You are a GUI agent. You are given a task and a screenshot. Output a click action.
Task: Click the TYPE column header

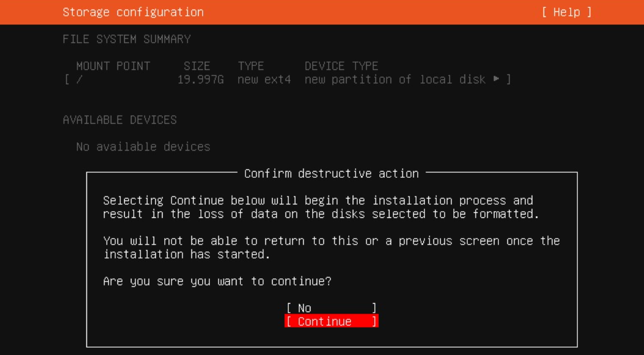tap(249, 66)
